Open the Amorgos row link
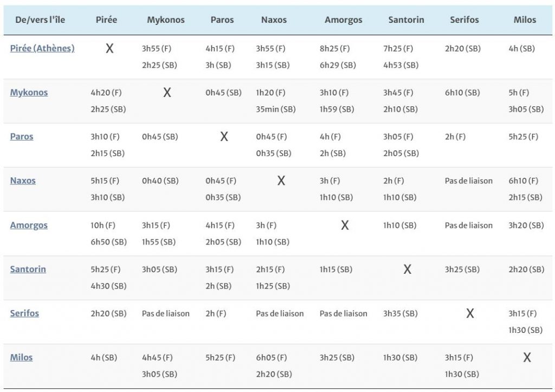Screen dimensions: 555x392 point(29,225)
